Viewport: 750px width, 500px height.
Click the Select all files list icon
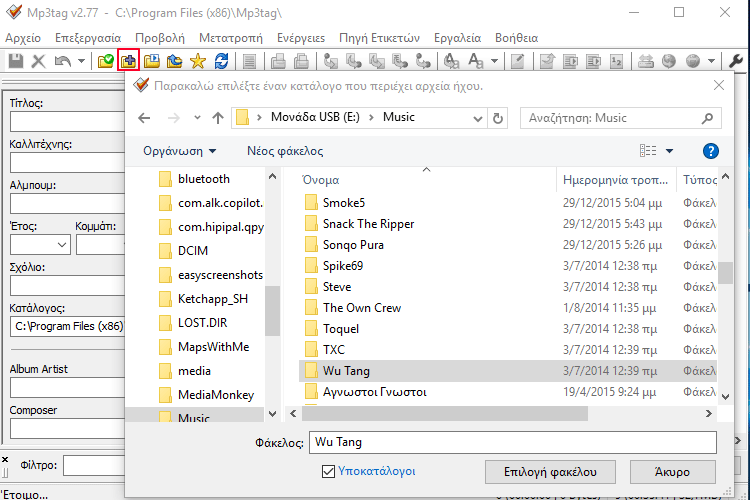click(249, 61)
